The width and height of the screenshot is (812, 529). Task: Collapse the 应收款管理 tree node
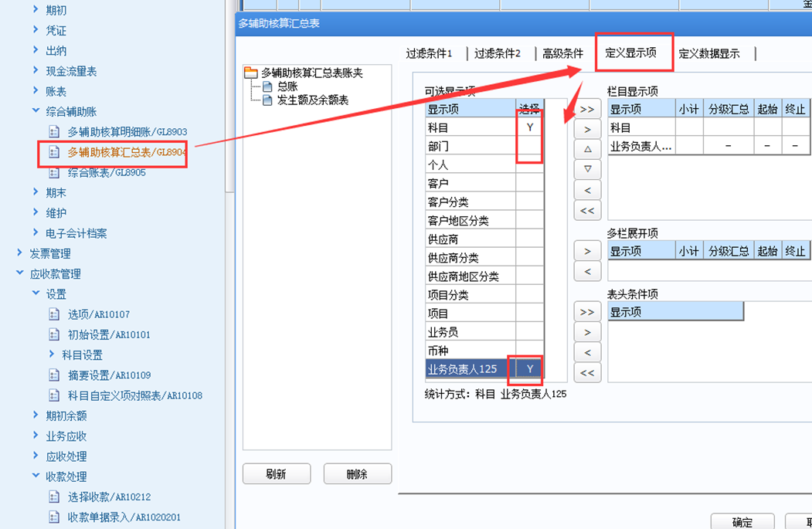point(19,273)
